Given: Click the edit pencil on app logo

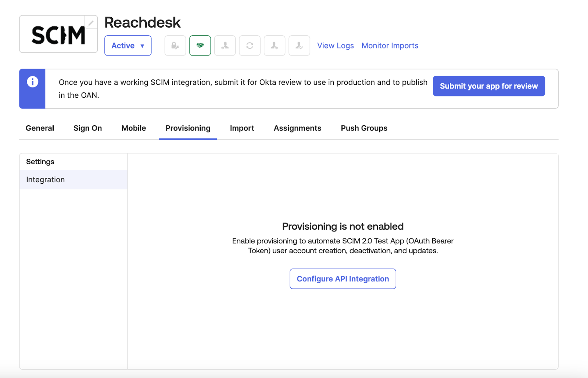Looking at the screenshot, I should pyautogui.click(x=91, y=23).
